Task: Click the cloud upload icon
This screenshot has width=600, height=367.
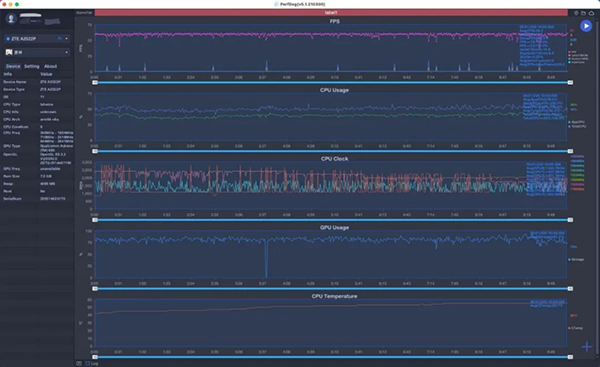Action: [x=592, y=13]
